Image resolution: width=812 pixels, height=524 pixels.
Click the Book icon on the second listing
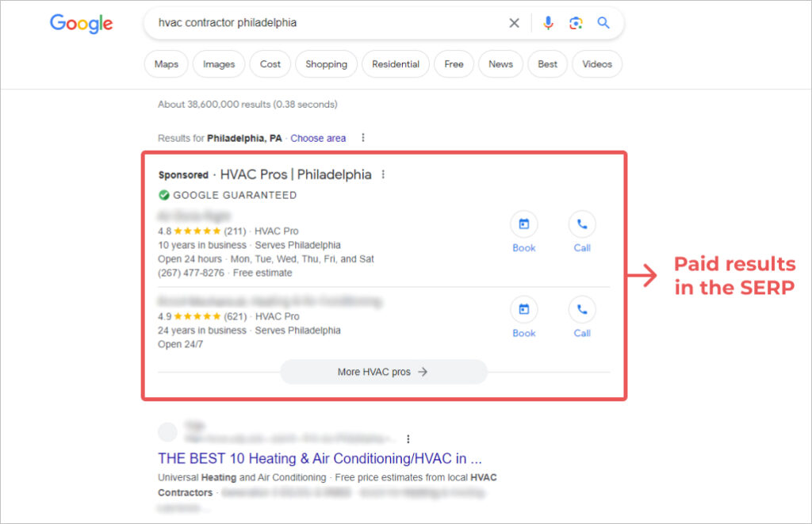tap(523, 310)
